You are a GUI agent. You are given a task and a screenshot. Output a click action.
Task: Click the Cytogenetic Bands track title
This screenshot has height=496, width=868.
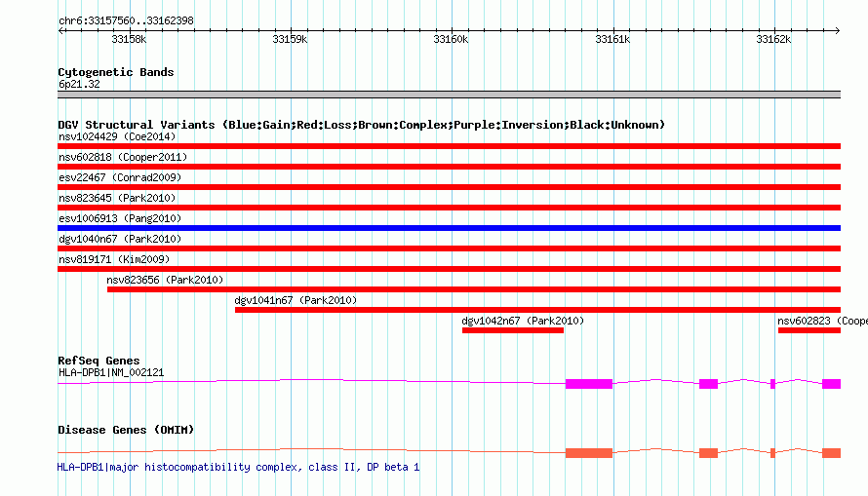(x=116, y=72)
